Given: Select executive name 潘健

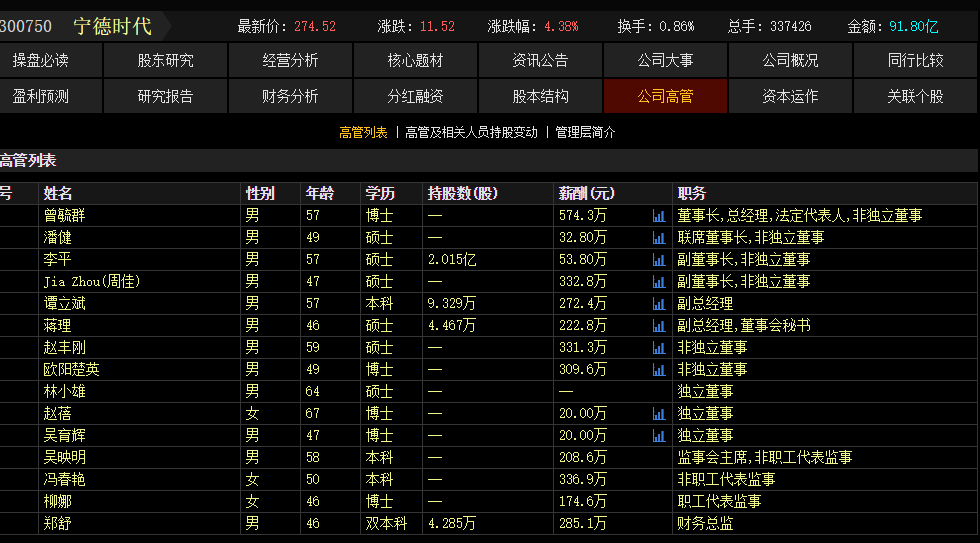Looking at the screenshot, I should pyautogui.click(x=58, y=237).
